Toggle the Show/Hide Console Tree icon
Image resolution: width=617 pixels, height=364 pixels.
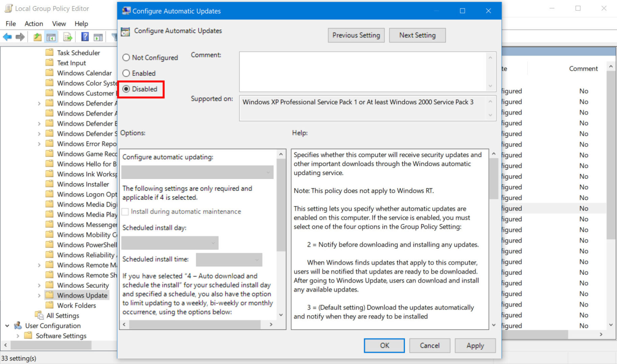click(x=51, y=37)
